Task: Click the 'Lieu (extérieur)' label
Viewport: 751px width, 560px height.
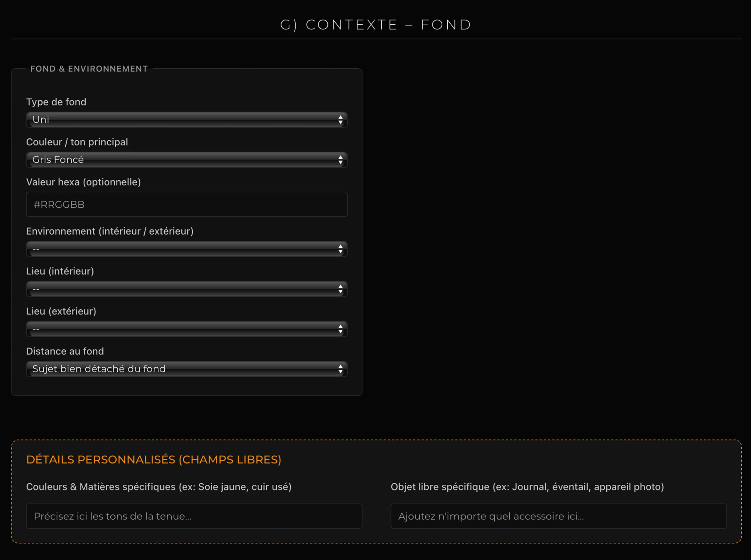Action: (61, 311)
